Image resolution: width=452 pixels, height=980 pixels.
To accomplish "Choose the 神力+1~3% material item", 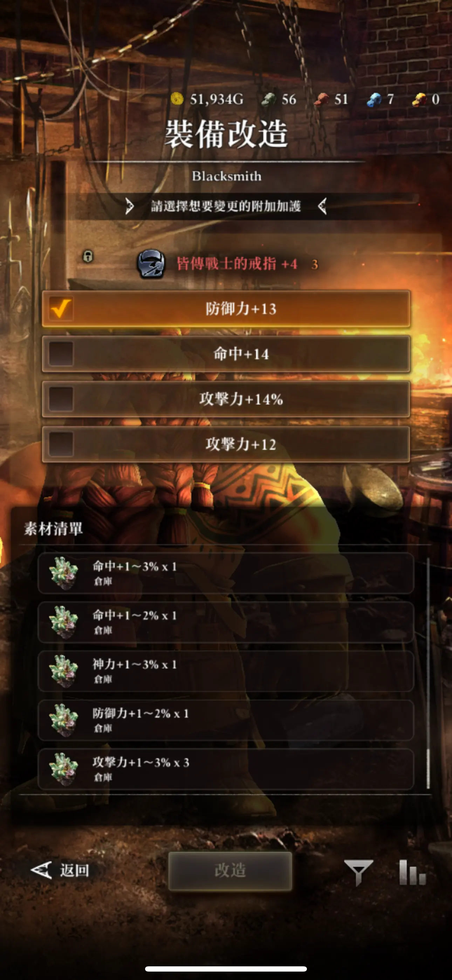I will coord(226,671).
